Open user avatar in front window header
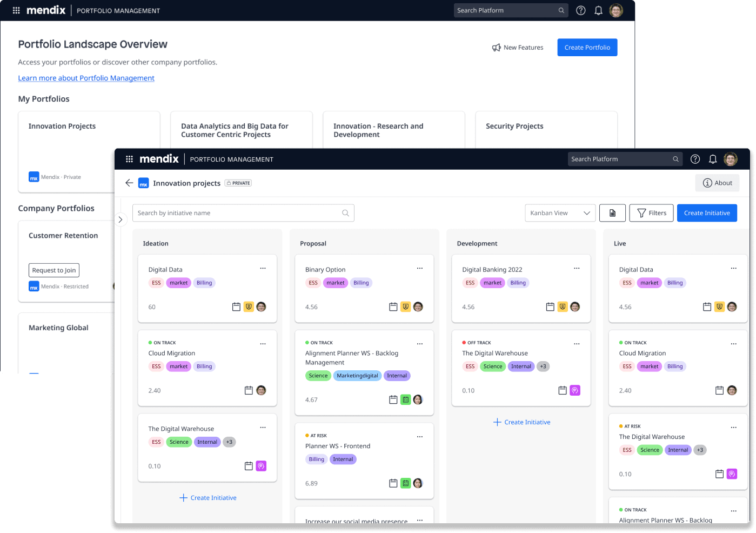 coord(731,159)
